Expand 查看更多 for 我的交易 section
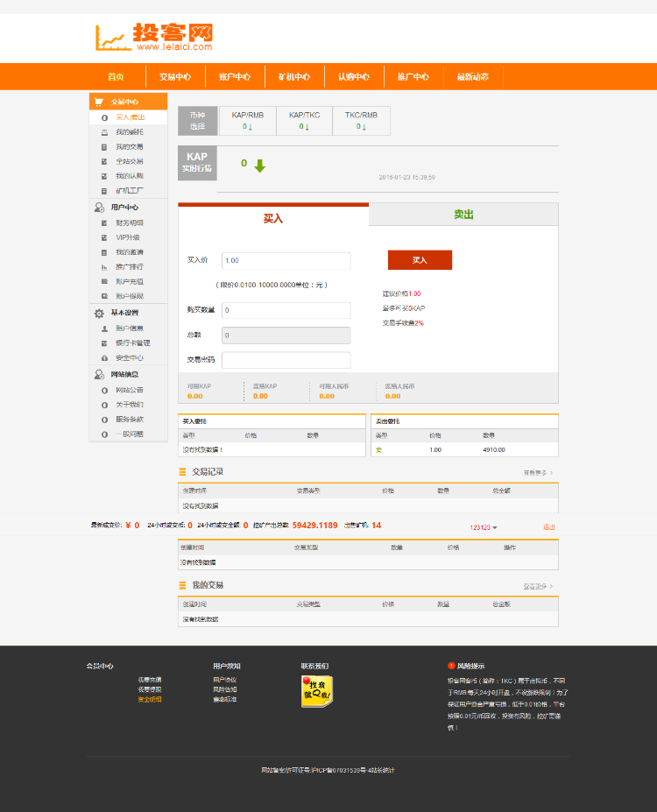The width and height of the screenshot is (657, 812). pos(538,586)
